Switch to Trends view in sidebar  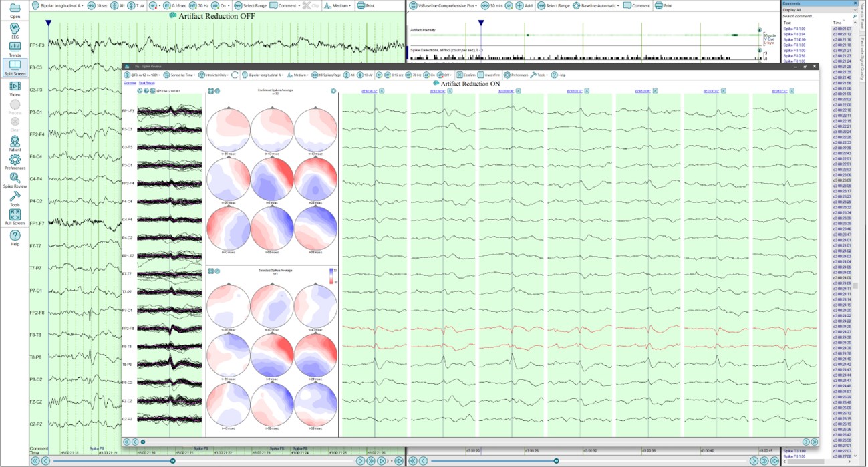pos(15,49)
